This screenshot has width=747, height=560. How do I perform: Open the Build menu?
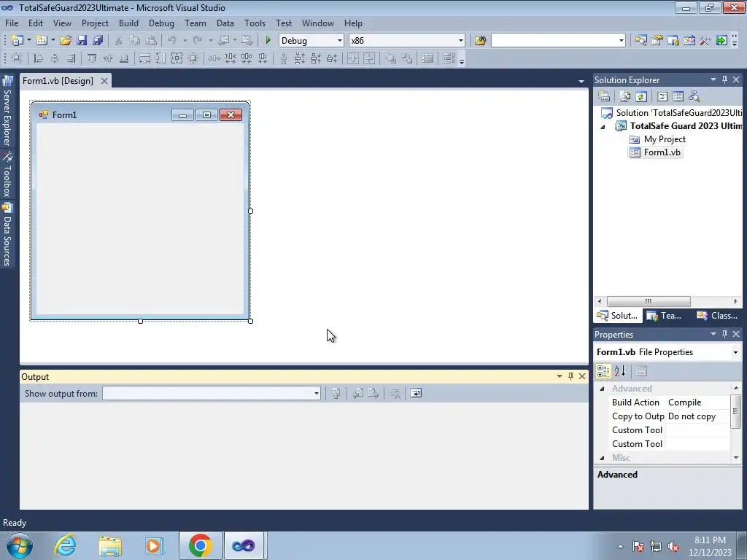pyautogui.click(x=128, y=23)
